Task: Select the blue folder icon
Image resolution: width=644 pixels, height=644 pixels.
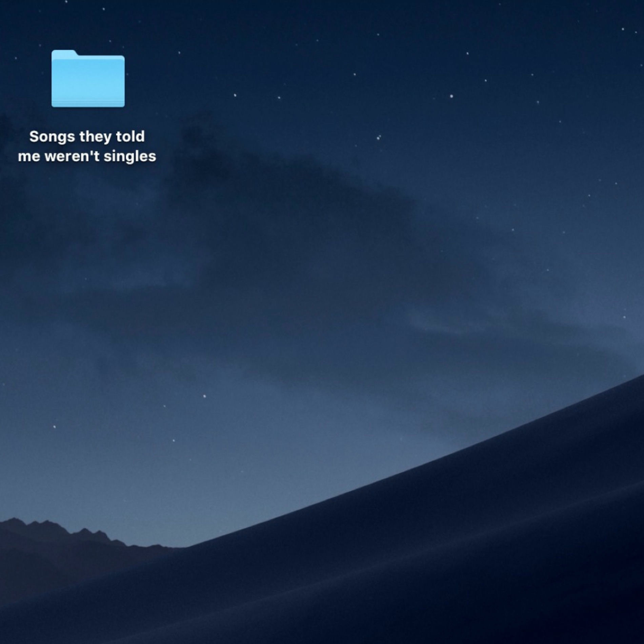Action: coord(88,79)
